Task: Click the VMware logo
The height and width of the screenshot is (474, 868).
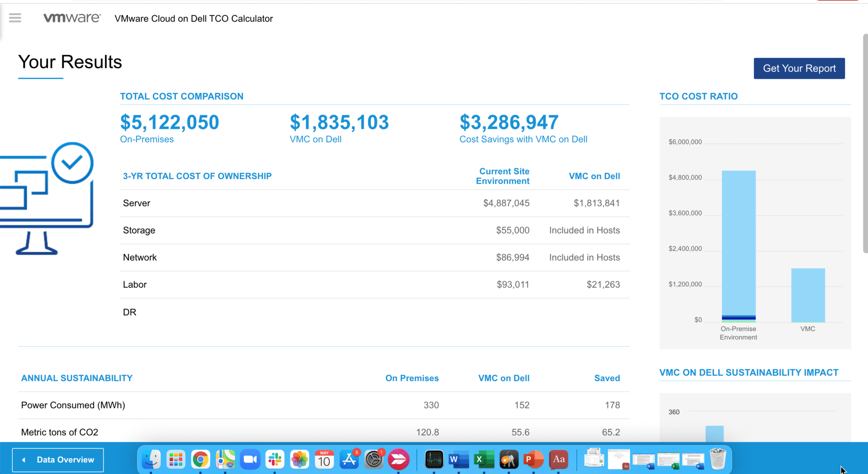Action: coord(72,18)
